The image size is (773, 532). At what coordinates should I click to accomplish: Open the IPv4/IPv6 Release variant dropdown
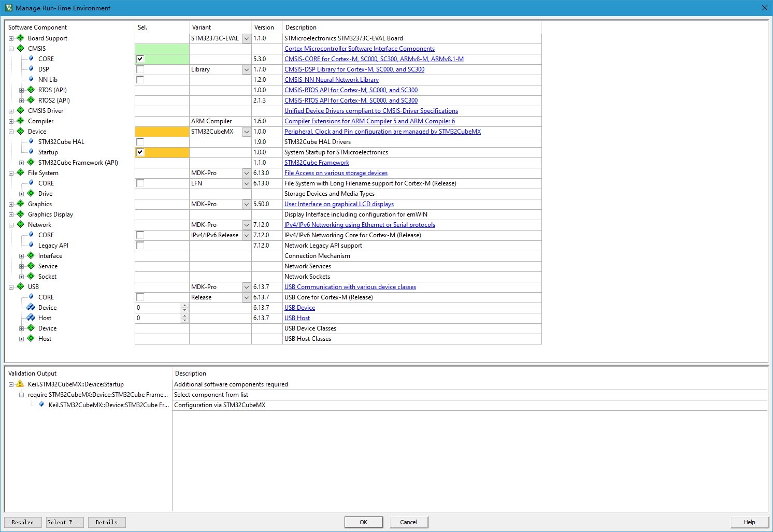click(247, 235)
